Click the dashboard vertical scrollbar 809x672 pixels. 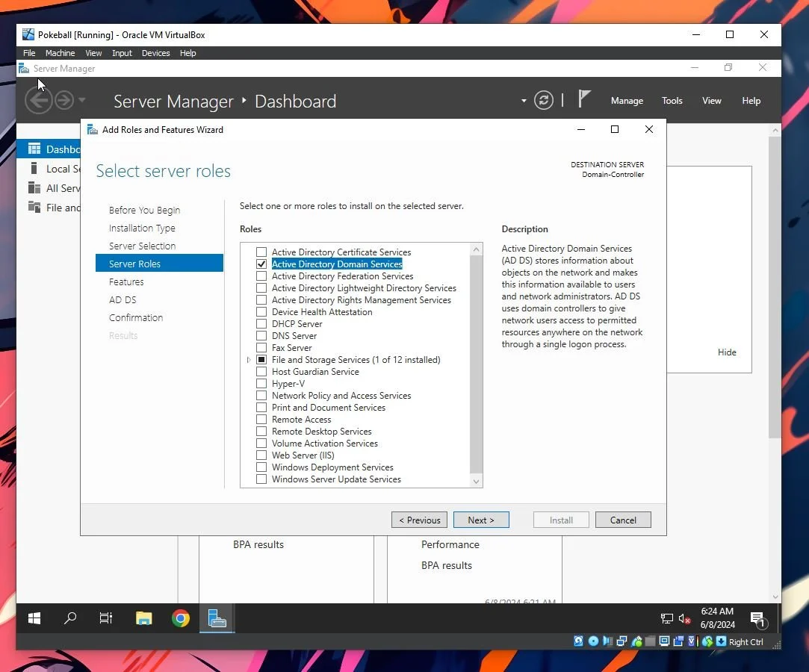775,287
